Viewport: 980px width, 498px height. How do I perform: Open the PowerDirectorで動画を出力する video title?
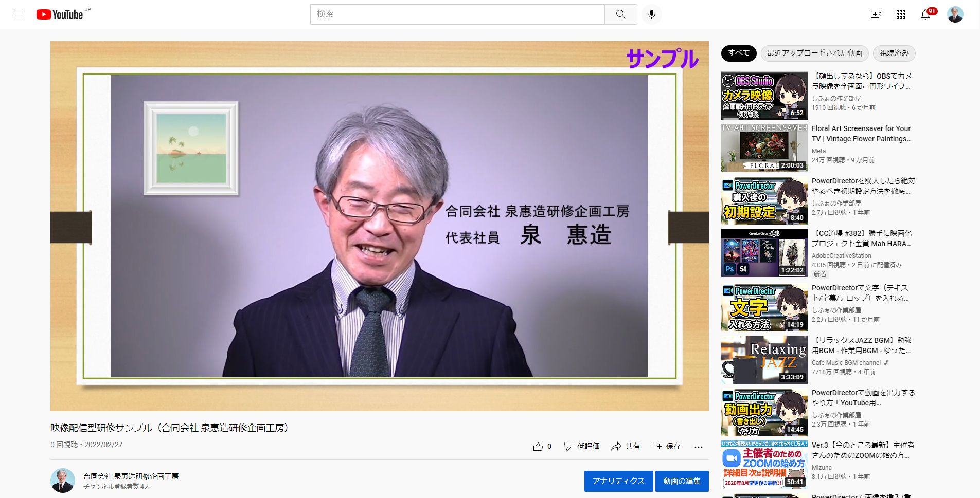863,398
